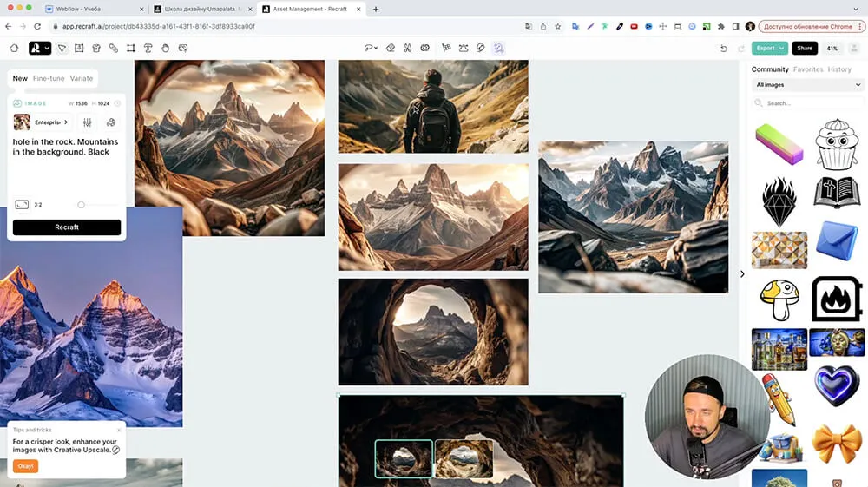Choose the mushroom sticker community image
Viewport: 868px width, 487px height.
point(779,299)
